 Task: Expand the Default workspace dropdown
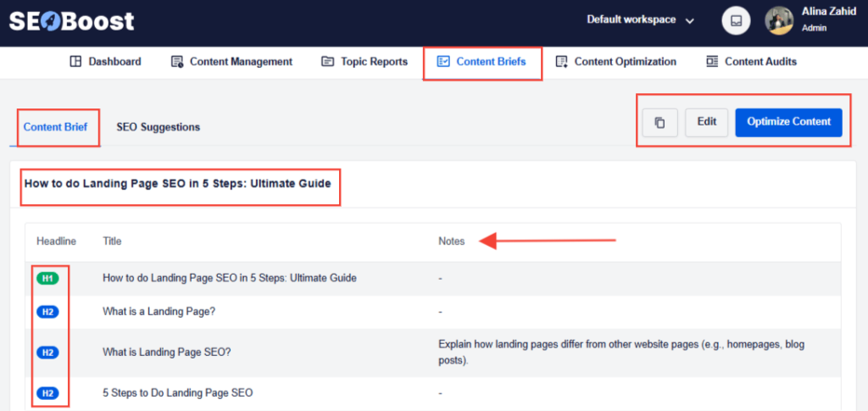[641, 19]
